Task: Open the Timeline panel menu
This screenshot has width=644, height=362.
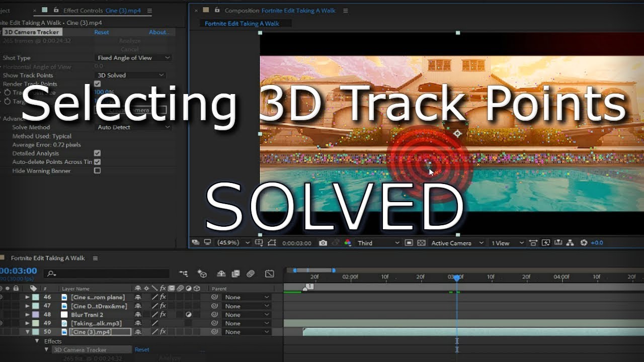Action: click(95, 258)
